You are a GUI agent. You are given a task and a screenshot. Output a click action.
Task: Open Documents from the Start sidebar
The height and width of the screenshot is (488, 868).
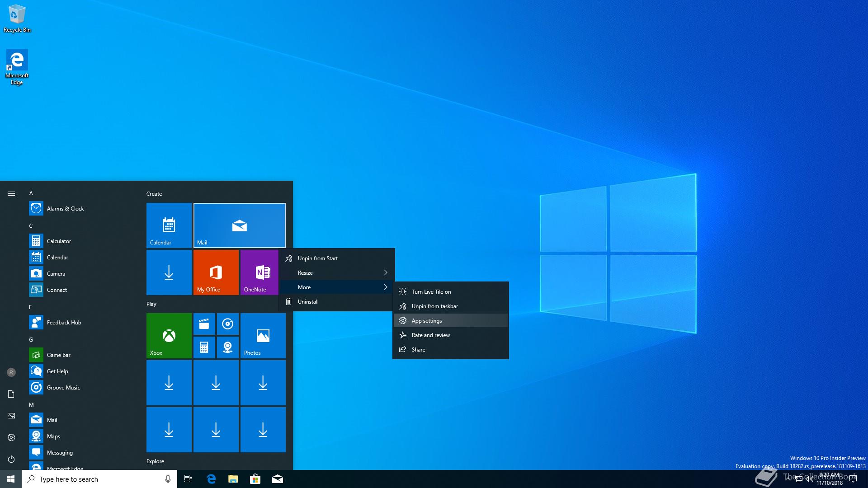[x=11, y=394]
